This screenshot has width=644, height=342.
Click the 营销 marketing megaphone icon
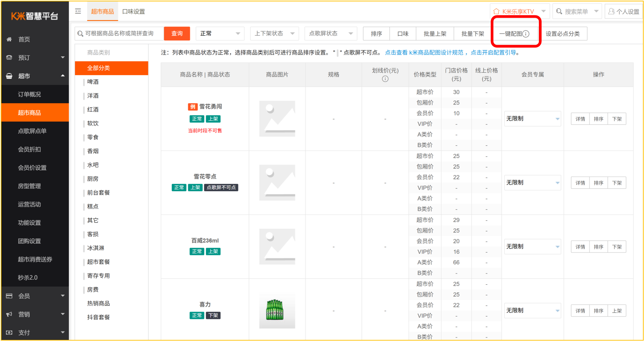[9, 314]
